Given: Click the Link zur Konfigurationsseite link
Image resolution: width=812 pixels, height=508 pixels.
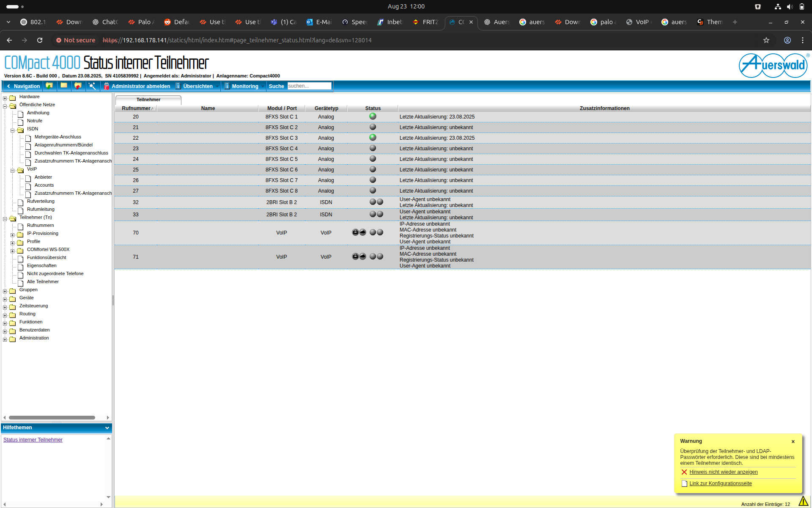Looking at the screenshot, I should pos(720,483).
